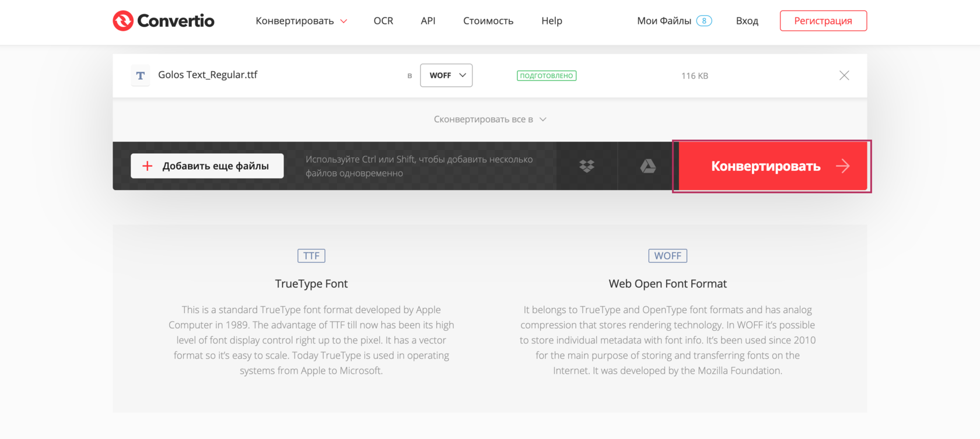This screenshot has width=980, height=439.
Task: Go to the OCR page
Action: 383,21
